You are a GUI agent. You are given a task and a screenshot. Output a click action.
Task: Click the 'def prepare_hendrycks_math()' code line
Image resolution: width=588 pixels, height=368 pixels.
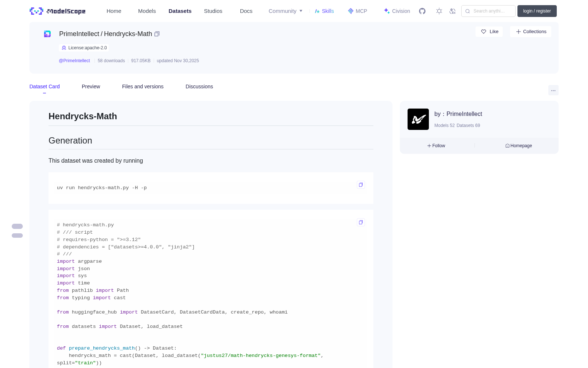point(117,348)
